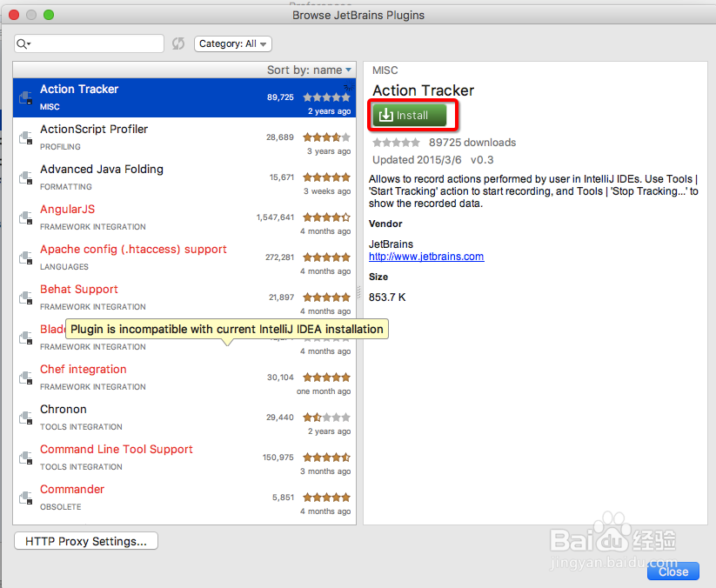Click the refresh plugin list icon
The width and height of the screenshot is (716, 588).
[178, 43]
